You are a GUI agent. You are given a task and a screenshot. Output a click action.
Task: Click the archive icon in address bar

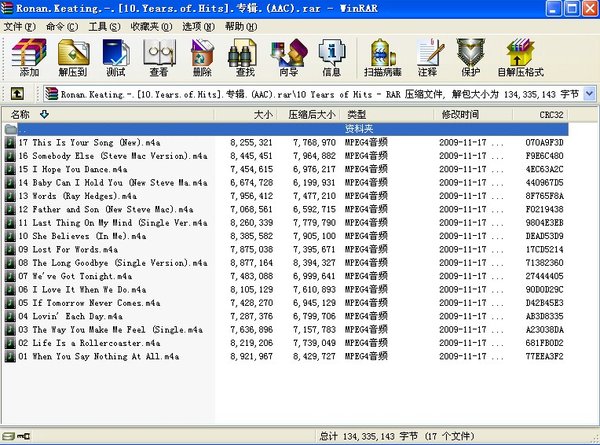tap(51, 94)
